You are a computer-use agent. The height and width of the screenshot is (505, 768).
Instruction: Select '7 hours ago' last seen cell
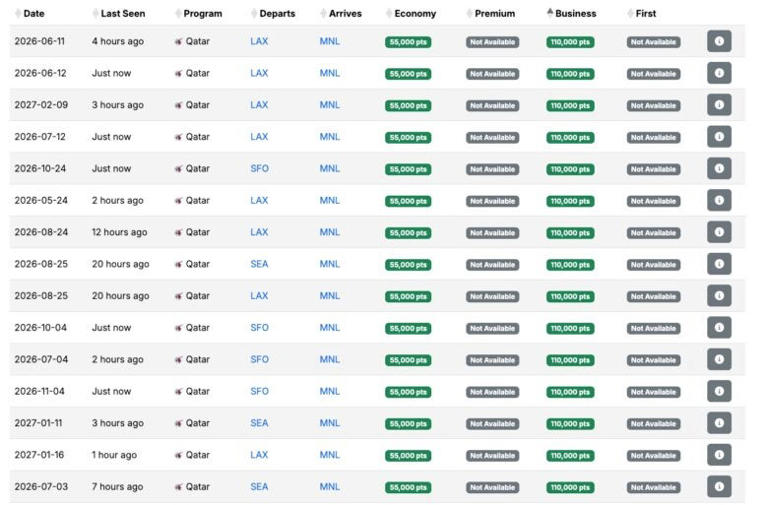[118, 487]
